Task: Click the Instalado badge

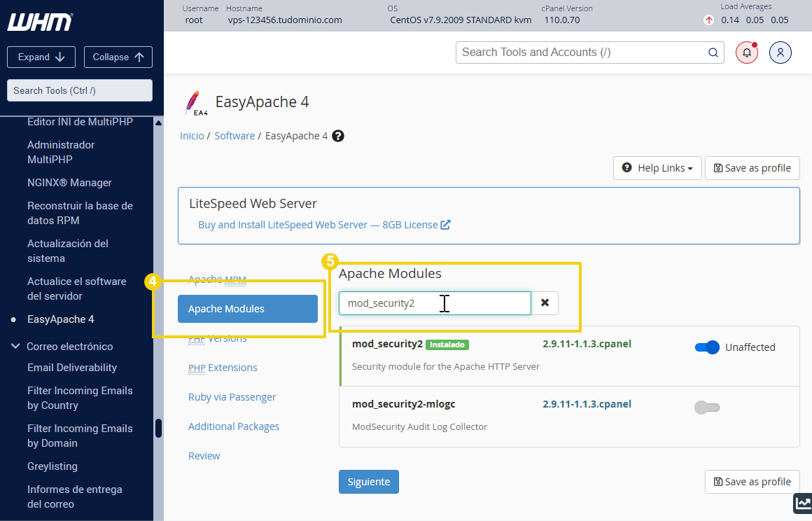Action: [447, 345]
